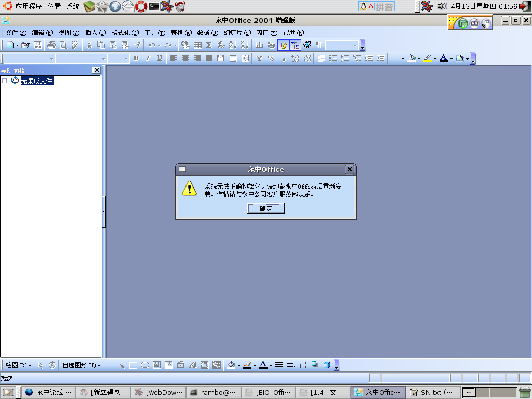Viewport: 532px width, 399px height.
Task: Click the Copy icon
Action: click(101, 45)
